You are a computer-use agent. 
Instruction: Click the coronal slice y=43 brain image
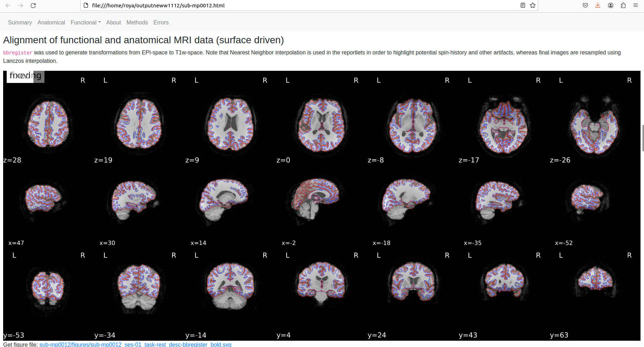tap(504, 281)
